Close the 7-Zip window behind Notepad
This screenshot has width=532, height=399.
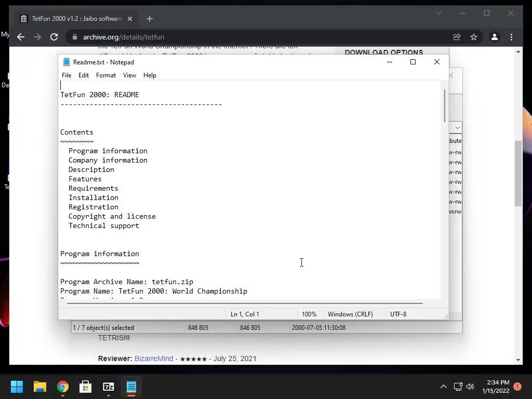click(x=451, y=75)
